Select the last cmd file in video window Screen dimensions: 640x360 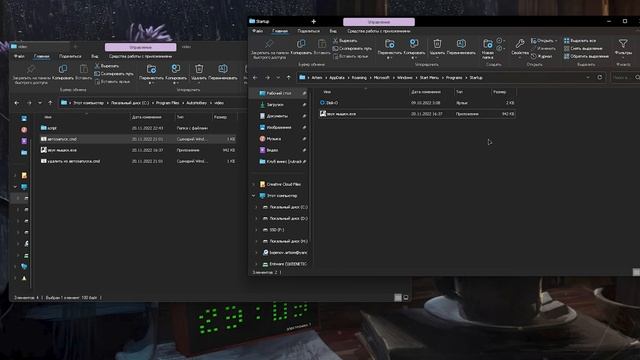(x=138, y=161)
